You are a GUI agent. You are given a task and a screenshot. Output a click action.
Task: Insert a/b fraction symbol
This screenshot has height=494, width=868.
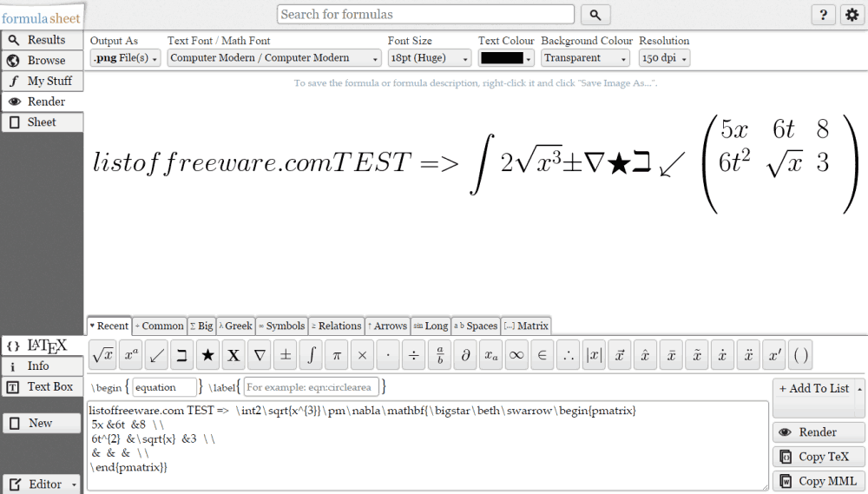click(x=440, y=355)
